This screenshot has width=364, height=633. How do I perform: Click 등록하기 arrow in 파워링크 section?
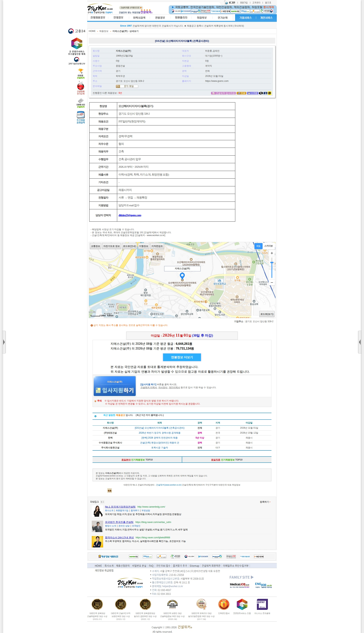pos(265,502)
